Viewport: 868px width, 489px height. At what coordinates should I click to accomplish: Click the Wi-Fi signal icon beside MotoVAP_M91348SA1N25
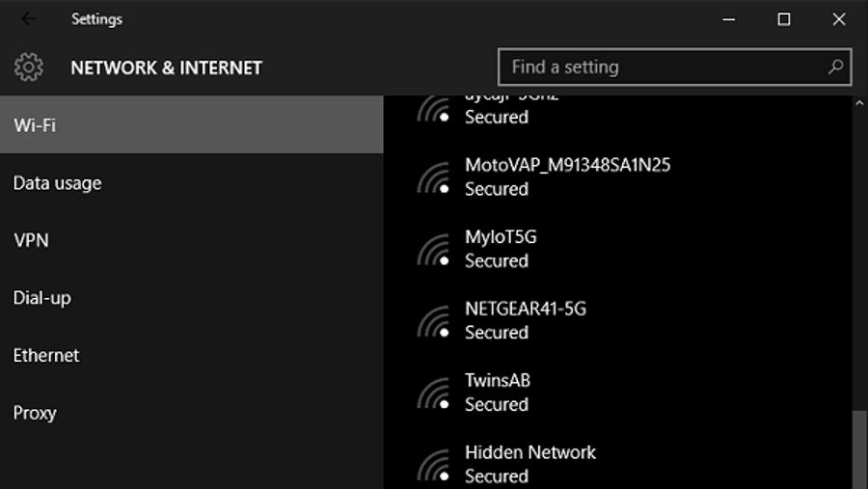435,177
